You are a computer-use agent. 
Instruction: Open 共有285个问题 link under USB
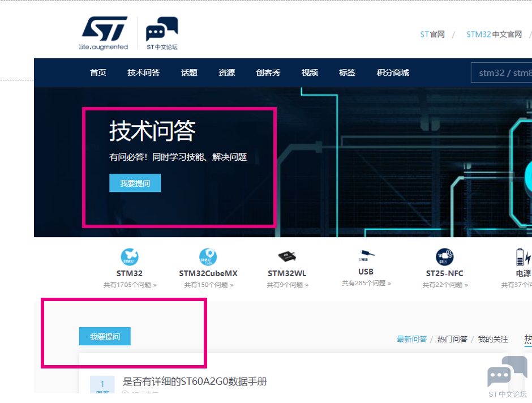(x=366, y=283)
